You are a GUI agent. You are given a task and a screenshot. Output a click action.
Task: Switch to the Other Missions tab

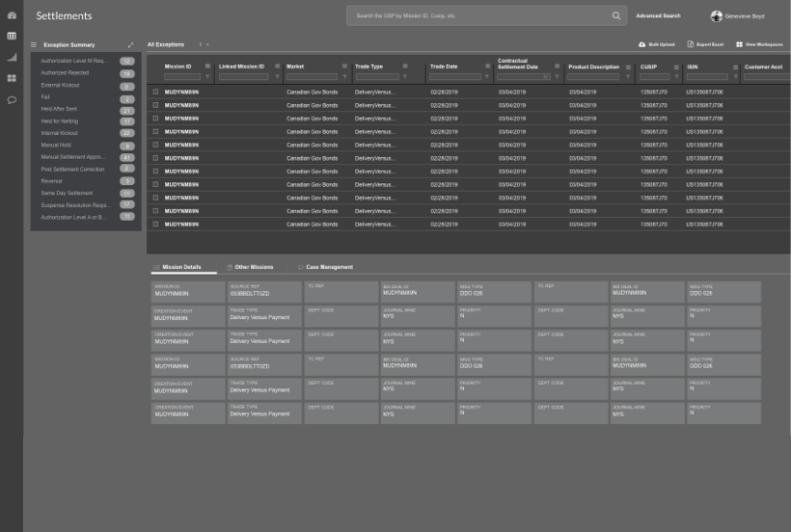(x=253, y=267)
